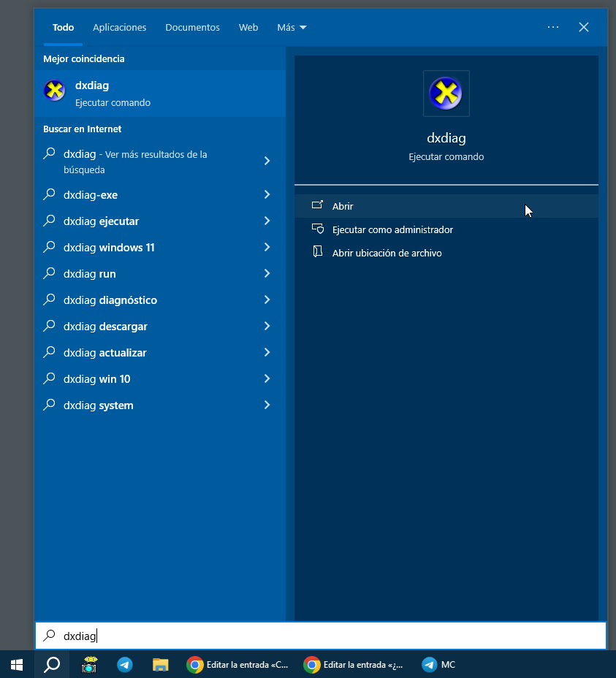Screen dimensions: 616x678
Task: Expand arrow for dxdiag system suggestion
Action: pyautogui.click(x=267, y=405)
